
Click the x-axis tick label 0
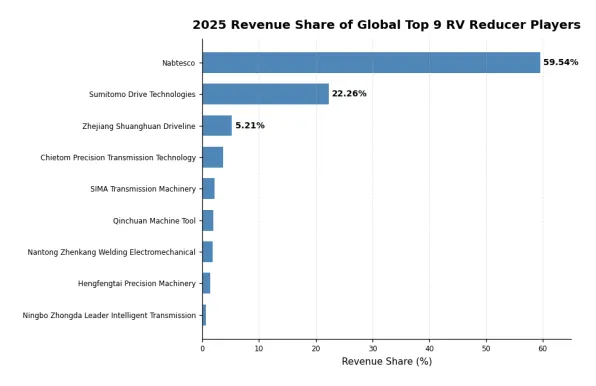[x=202, y=349]
